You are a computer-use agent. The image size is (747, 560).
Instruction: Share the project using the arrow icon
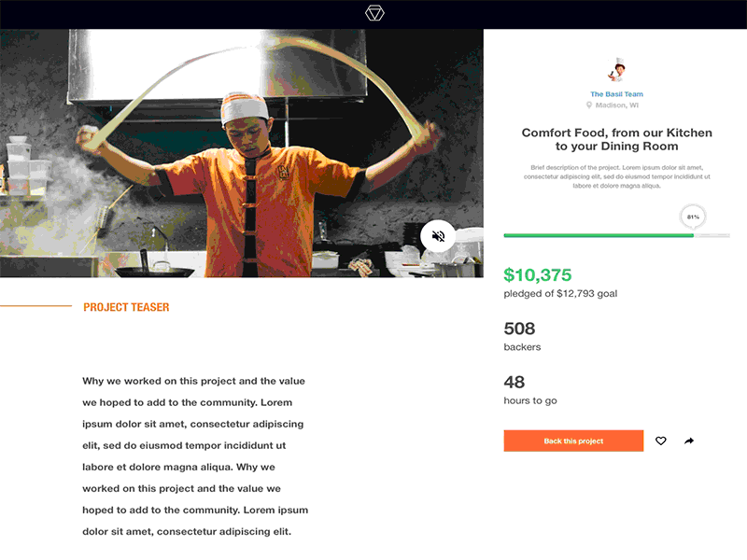[x=689, y=441]
